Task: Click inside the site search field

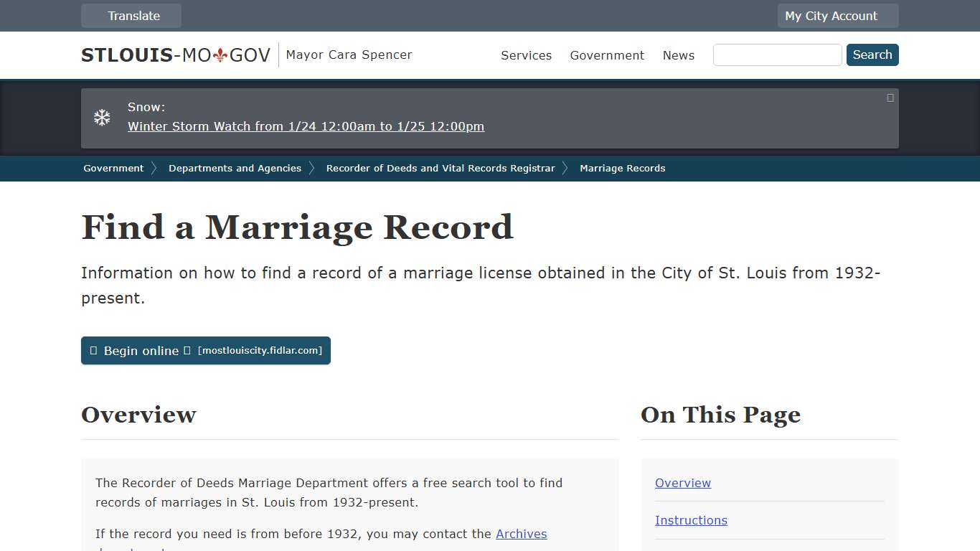Action: (x=777, y=55)
